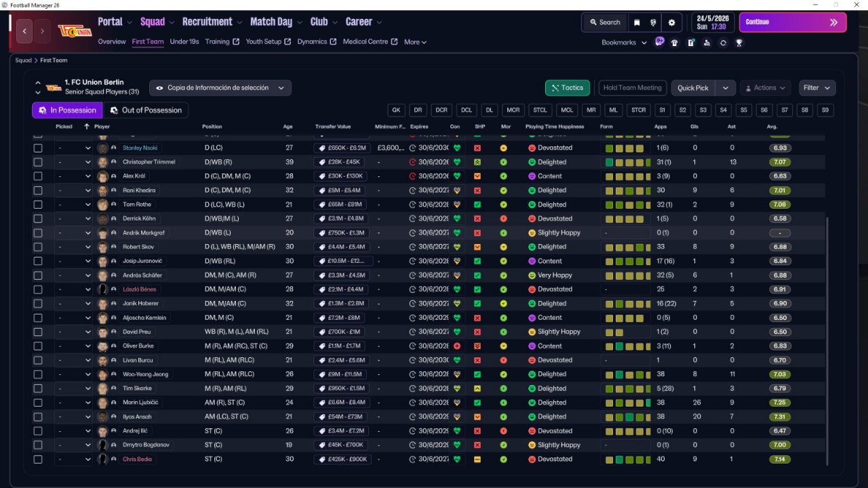This screenshot has height=488, width=868.
Task: Click the settings gear icon
Action: click(671, 22)
